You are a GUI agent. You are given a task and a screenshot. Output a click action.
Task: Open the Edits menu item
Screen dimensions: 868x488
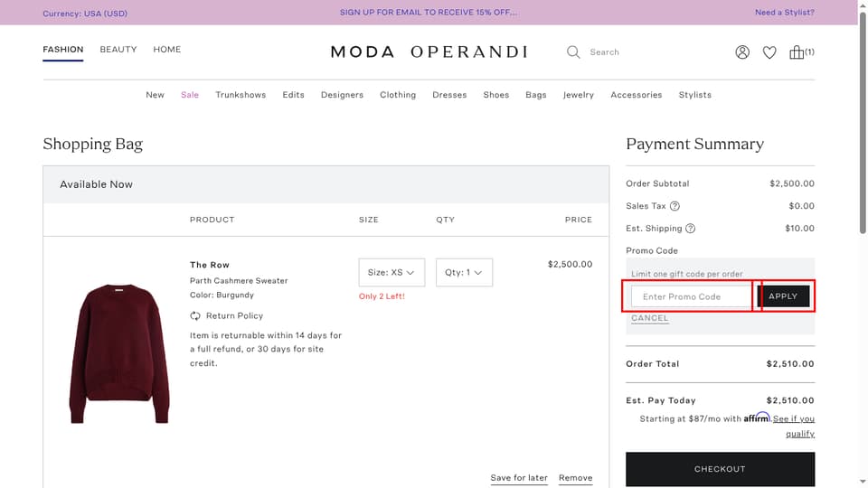[x=293, y=95]
